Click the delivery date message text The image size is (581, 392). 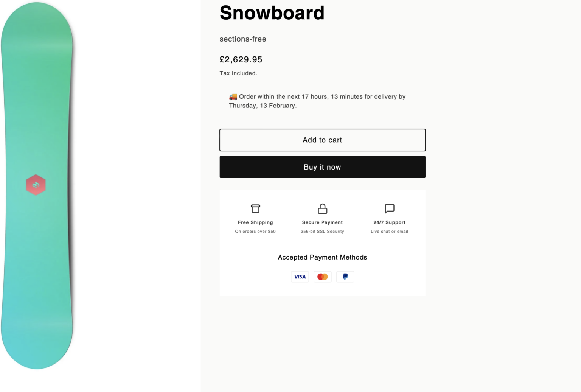click(317, 101)
